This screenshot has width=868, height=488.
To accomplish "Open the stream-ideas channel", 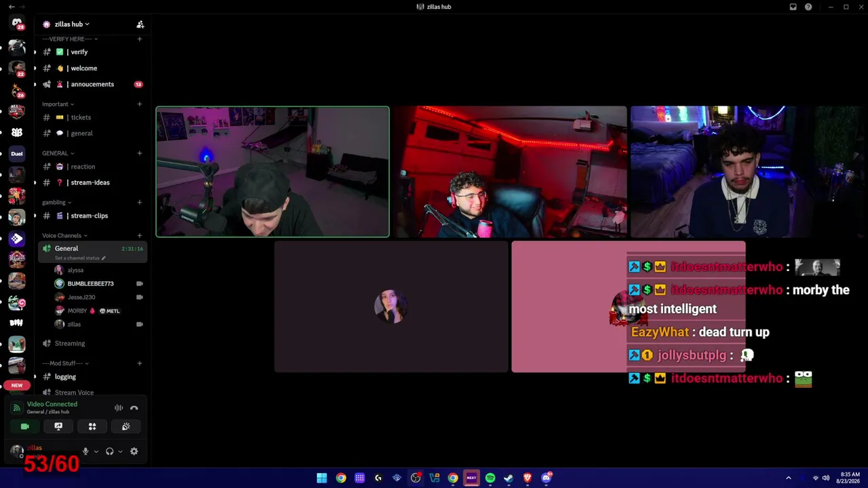I will [x=93, y=183].
